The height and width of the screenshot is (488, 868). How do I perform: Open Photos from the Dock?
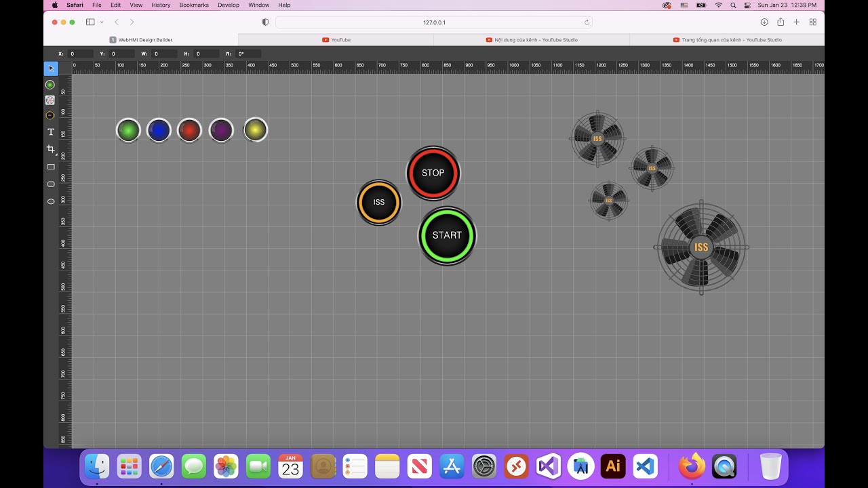coord(226,466)
